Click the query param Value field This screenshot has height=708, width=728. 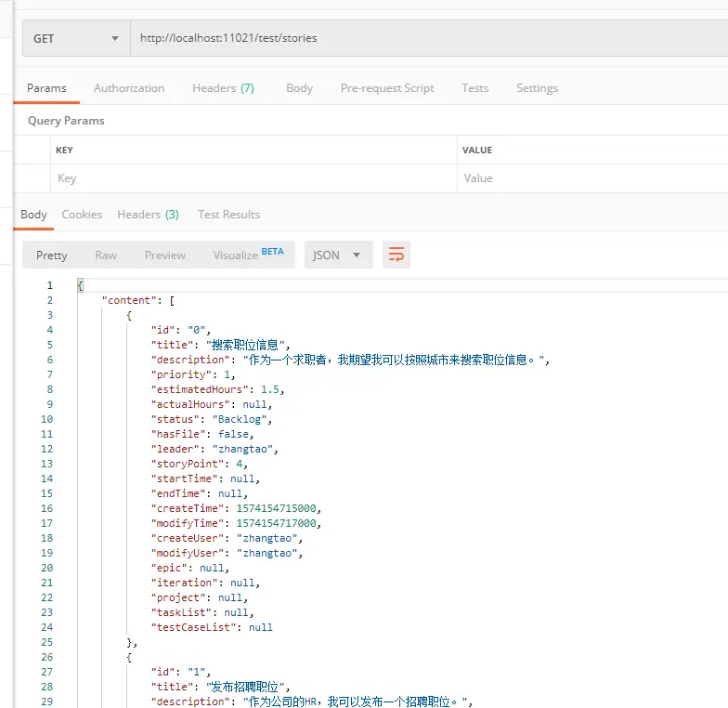(x=592, y=178)
